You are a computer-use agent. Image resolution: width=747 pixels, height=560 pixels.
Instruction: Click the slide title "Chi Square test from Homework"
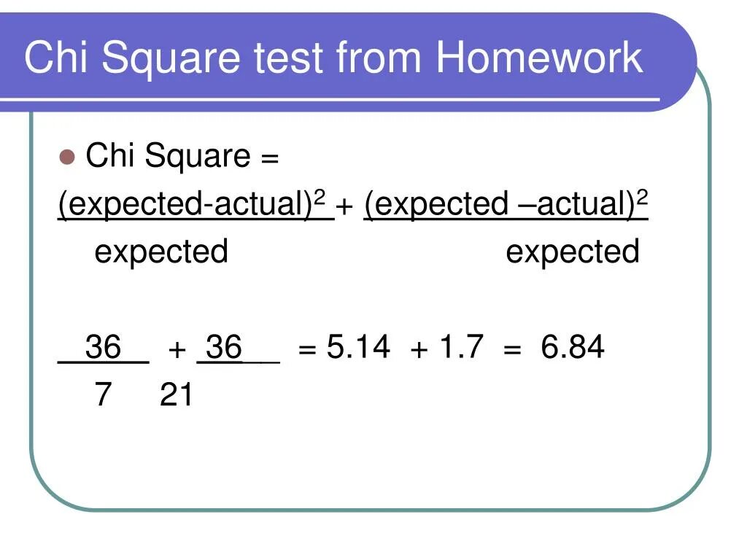[334, 57]
